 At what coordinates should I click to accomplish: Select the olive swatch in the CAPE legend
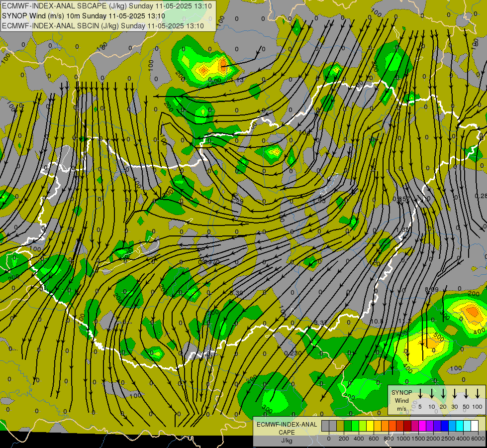coord(340,426)
